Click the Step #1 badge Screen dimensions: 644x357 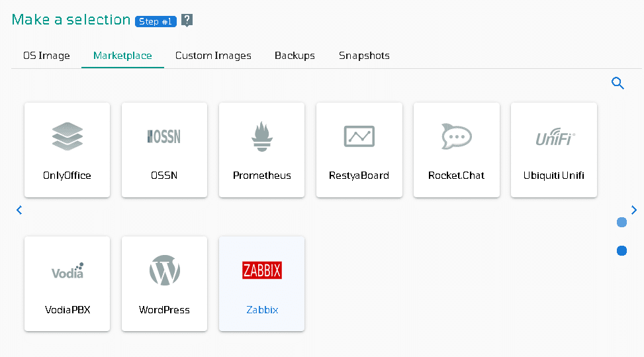tap(156, 21)
